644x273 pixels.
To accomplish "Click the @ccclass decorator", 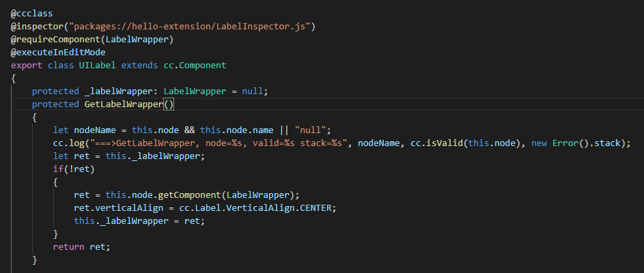I will [x=33, y=13].
